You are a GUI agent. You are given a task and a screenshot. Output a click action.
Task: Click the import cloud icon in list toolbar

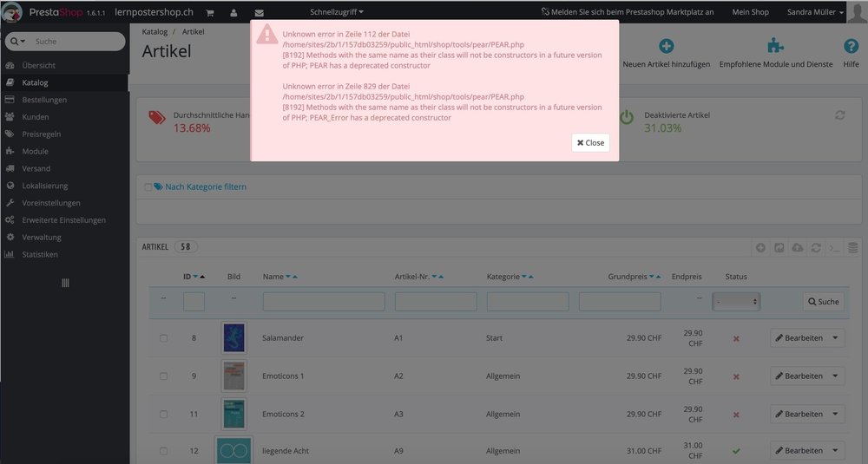pos(797,247)
